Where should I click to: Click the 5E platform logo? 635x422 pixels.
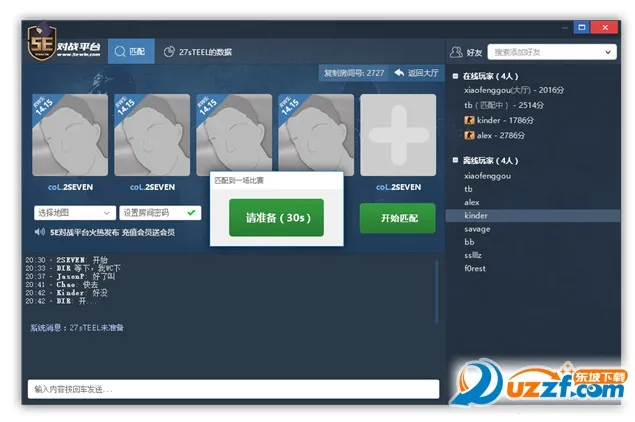pos(64,50)
